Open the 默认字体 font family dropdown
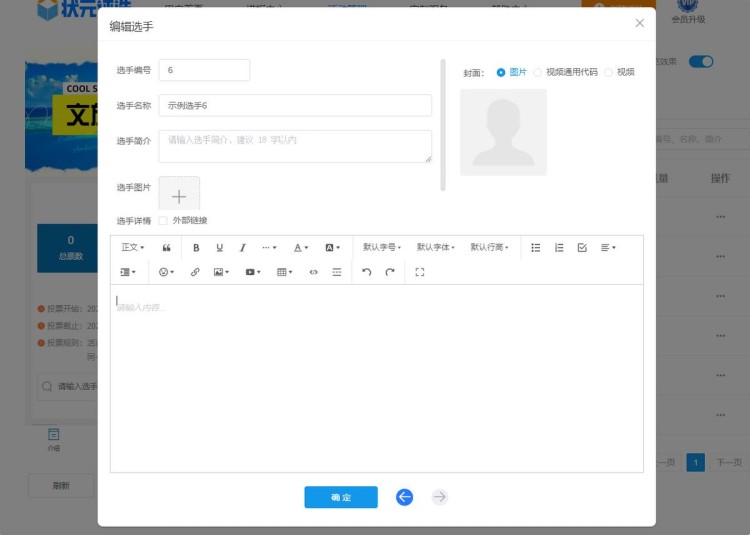This screenshot has height=535, width=750. tap(436, 247)
